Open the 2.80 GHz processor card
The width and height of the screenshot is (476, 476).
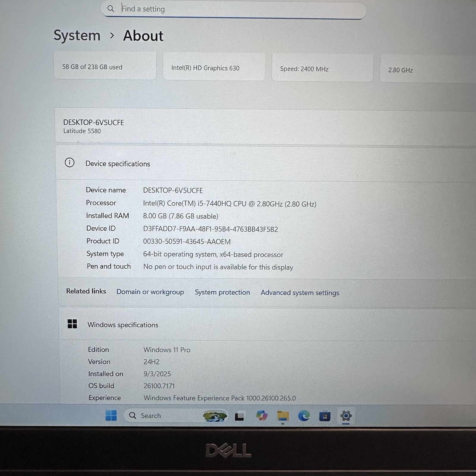pos(428,69)
